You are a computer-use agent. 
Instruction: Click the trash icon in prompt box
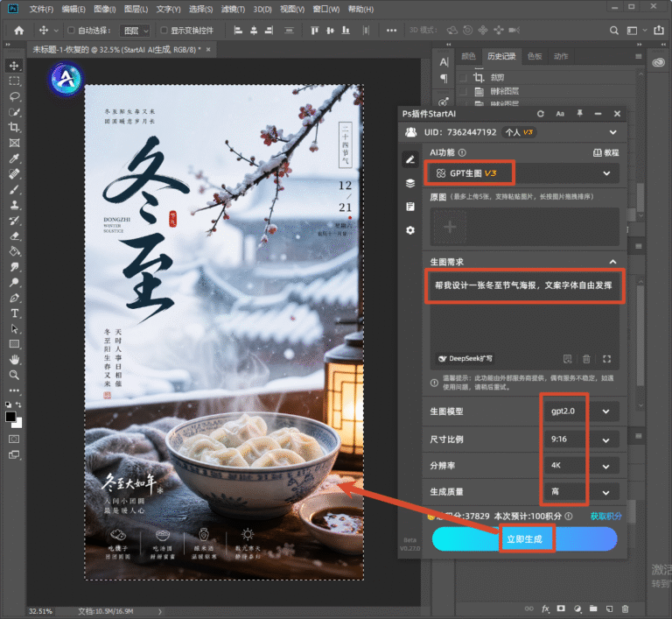click(586, 359)
